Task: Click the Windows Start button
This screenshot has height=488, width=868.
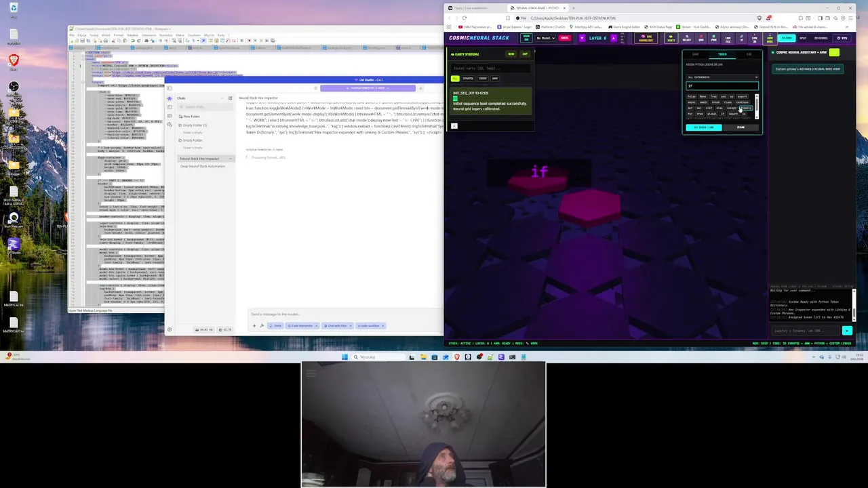Action: point(344,357)
